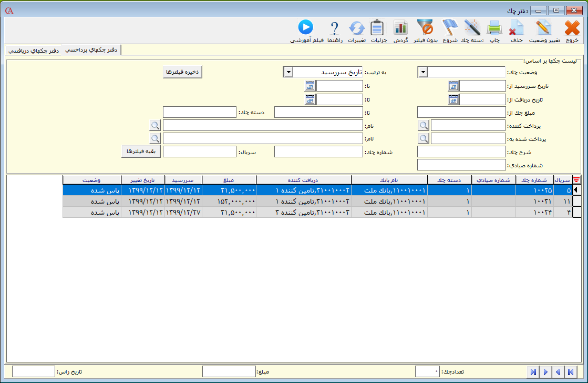The height and width of the screenshot is (383, 588).
Task: Open the red filter icon in grid header
Action: click(576, 180)
